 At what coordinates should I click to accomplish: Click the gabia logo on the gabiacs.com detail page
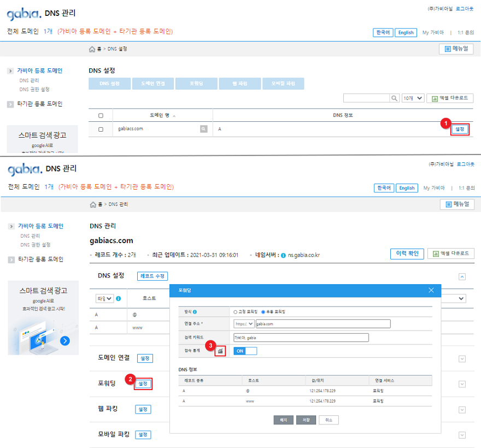(25, 169)
